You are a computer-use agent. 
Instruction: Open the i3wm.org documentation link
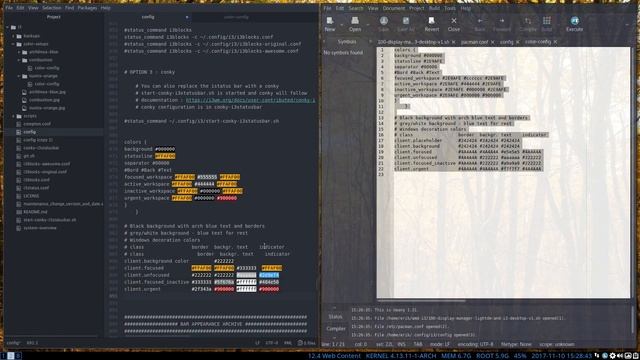click(251, 100)
